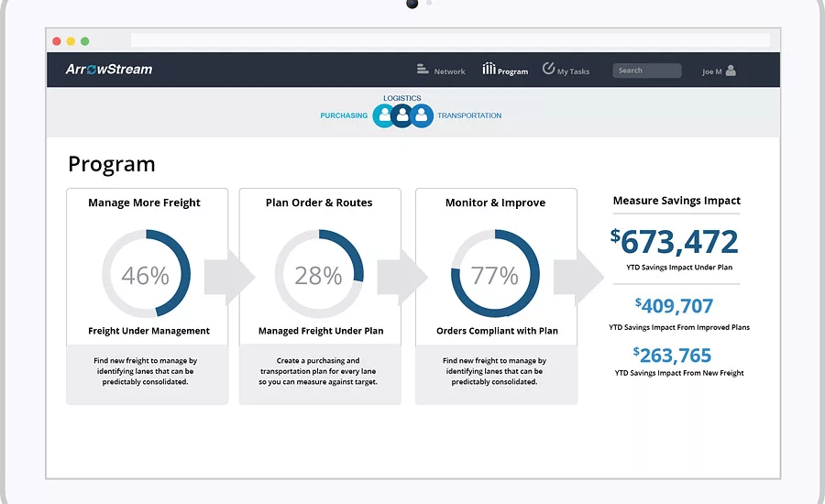The image size is (825, 504).
Task: Click the Joe M user avatar icon
Action: pos(731,71)
